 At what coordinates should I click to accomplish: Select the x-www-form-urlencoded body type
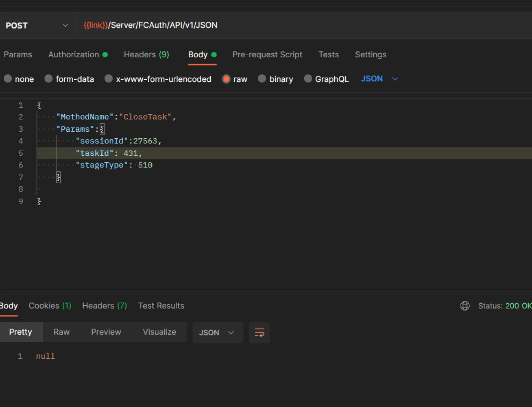[158, 79]
